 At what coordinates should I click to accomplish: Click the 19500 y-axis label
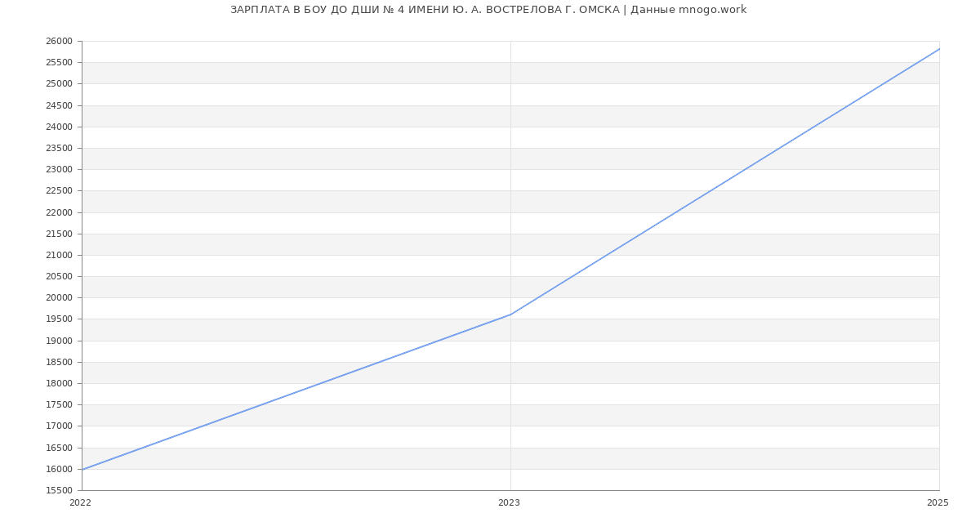pos(60,319)
